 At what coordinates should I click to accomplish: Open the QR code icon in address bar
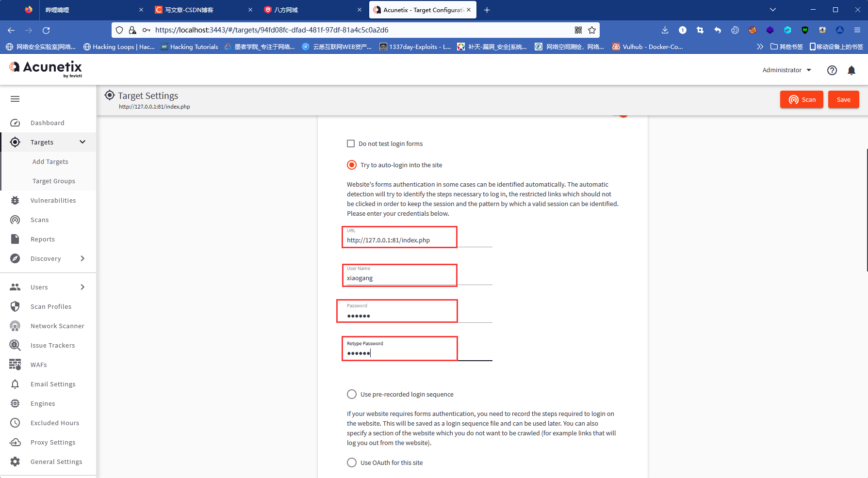pyautogui.click(x=578, y=30)
